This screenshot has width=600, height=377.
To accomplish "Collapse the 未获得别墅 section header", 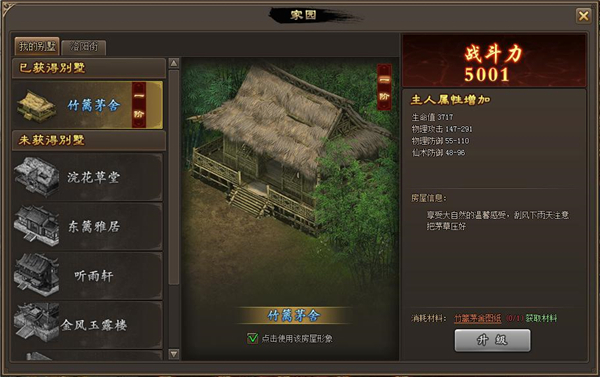I will pos(89,140).
